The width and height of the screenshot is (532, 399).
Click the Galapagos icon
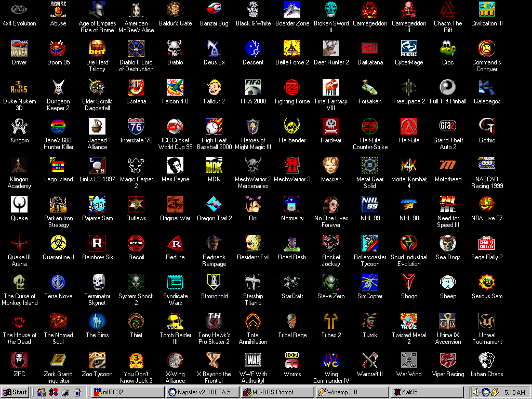point(487,87)
